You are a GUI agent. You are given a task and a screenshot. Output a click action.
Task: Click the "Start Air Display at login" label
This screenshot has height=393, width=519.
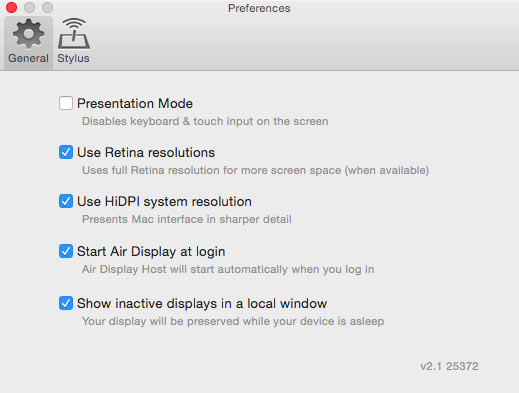(x=151, y=252)
